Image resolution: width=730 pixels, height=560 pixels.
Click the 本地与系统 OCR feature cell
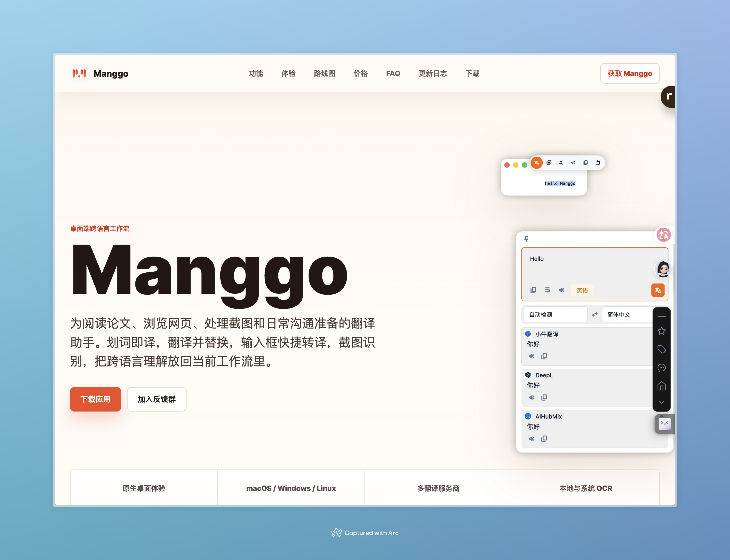[x=585, y=488]
